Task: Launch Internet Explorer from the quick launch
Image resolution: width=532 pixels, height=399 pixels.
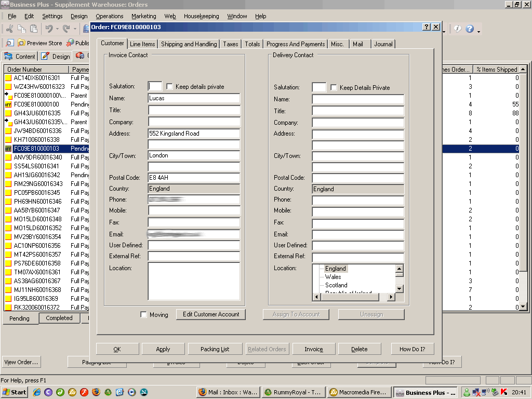Action: 37,392
